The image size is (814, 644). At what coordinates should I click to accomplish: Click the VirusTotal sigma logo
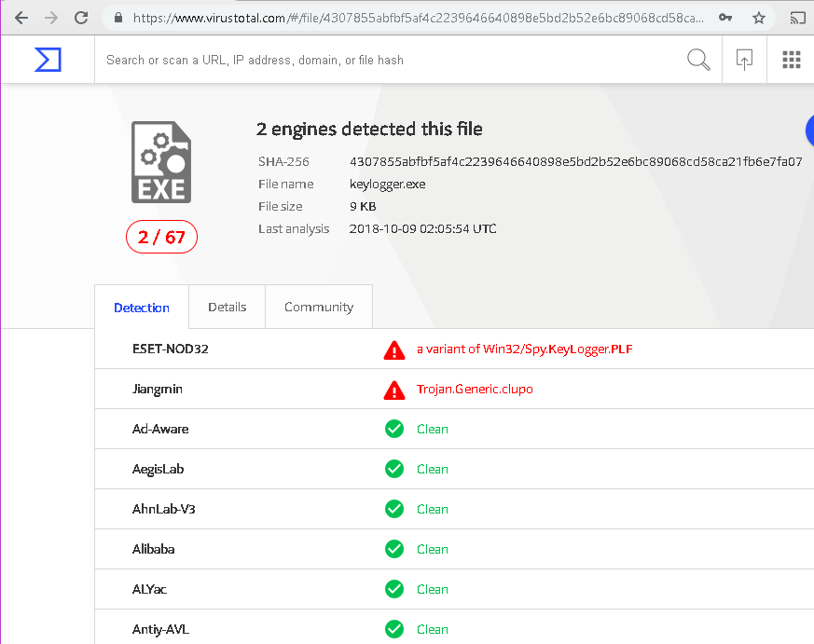[x=48, y=60]
